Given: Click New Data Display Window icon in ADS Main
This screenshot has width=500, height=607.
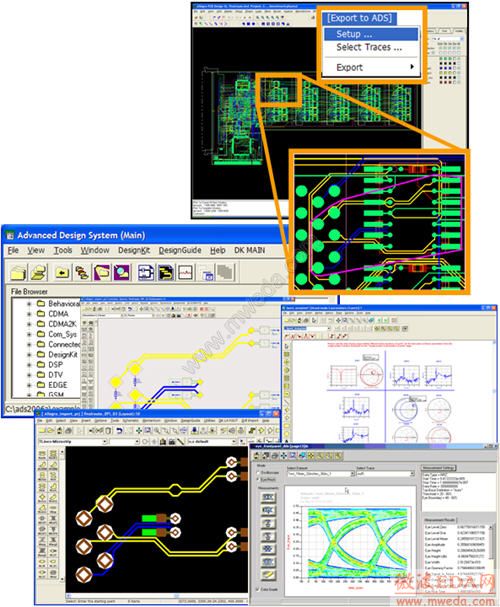Looking at the screenshot, I should 185,272.
